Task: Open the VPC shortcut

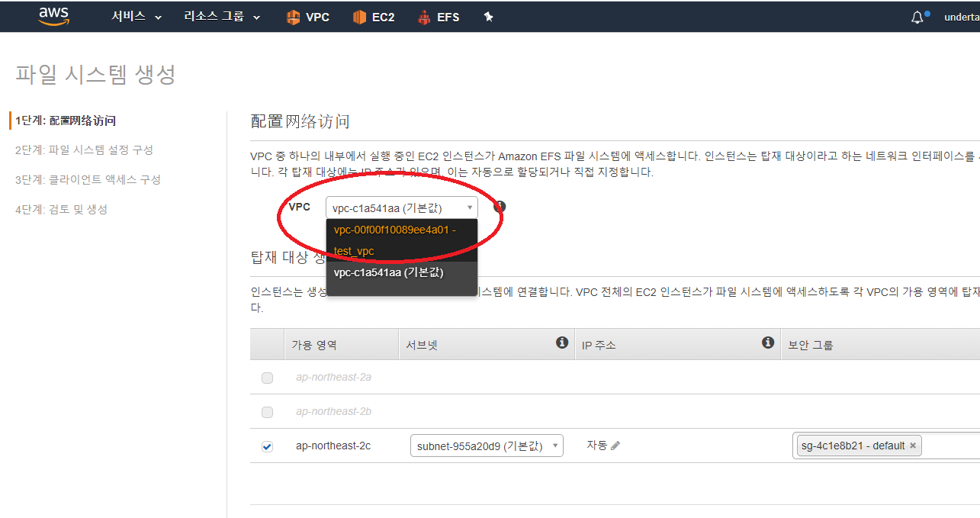Action: (307, 17)
